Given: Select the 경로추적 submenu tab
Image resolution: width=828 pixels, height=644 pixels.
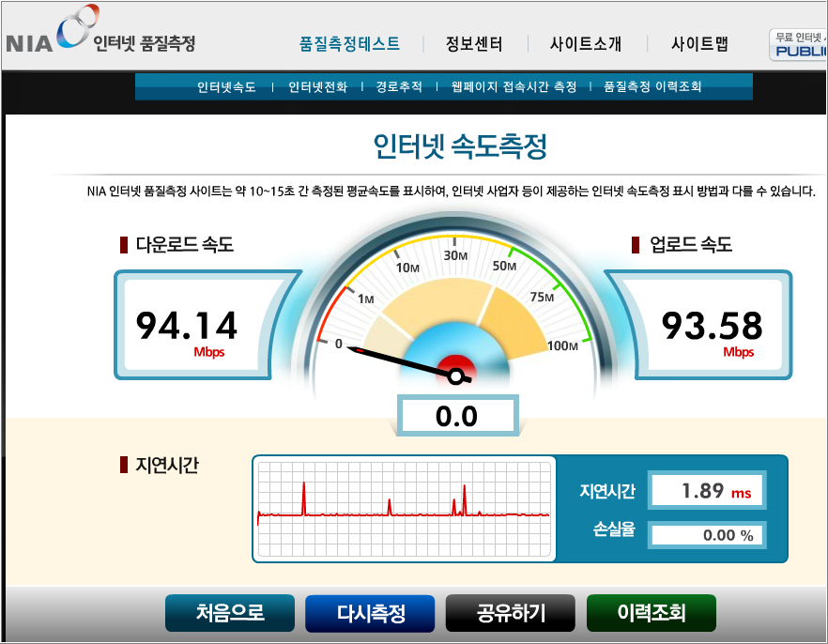Looking at the screenshot, I should tap(399, 86).
